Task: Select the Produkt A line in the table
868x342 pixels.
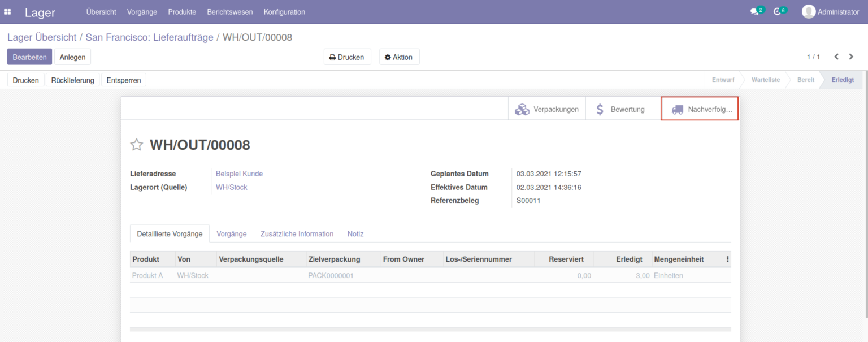Action: (147, 275)
